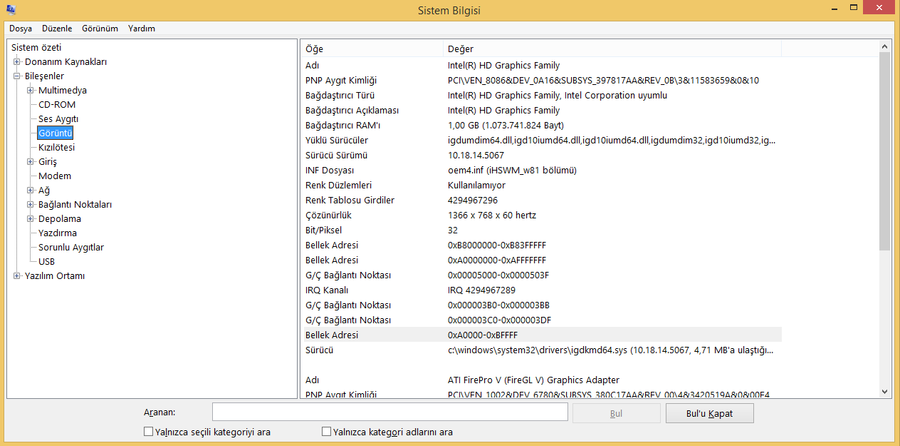Click the details pane scroll-down arrow
The width and height of the screenshot is (900, 446).
(884, 390)
